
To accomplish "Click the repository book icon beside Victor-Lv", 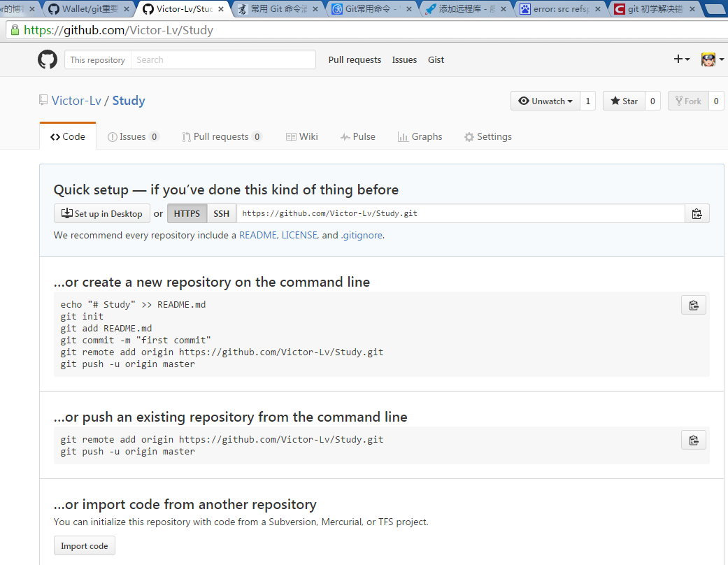I will pos(43,100).
